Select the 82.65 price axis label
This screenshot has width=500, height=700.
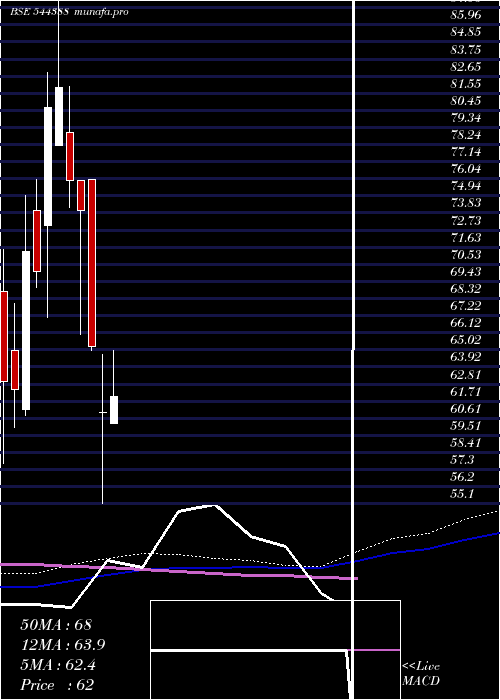click(466, 67)
